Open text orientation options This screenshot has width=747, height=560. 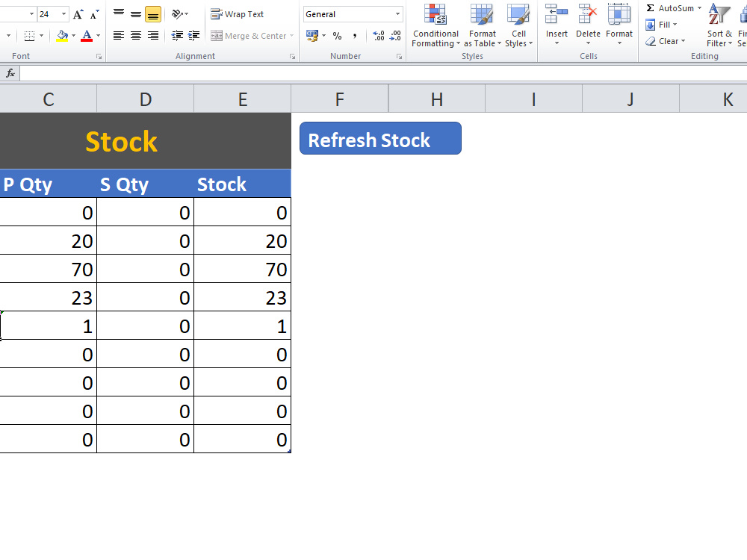click(179, 14)
